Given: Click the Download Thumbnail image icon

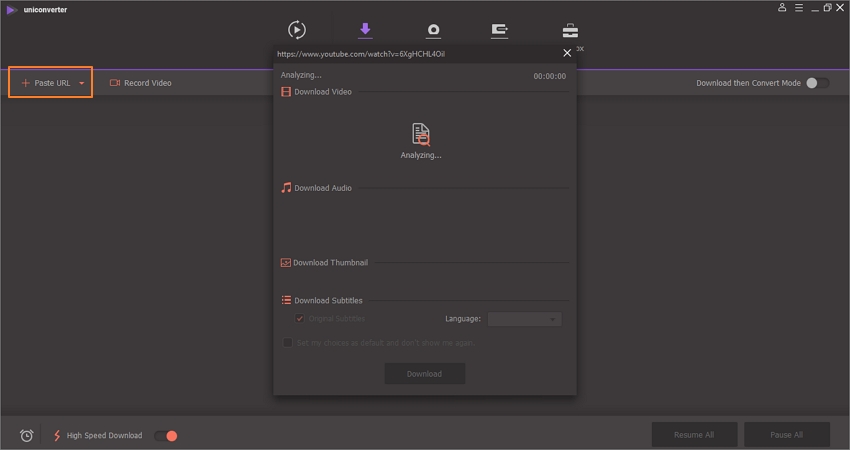Looking at the screenshot, I should [x=286, y=262].
